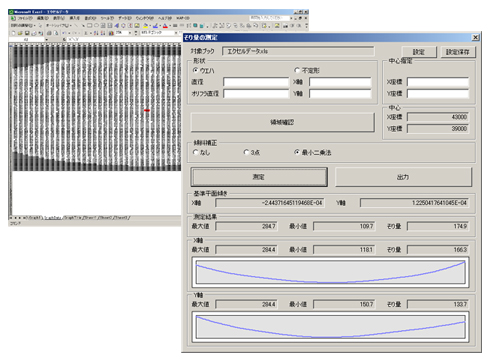This screenshot has height=363, width=492.
Task: Choose the 3点 tilt correction option
Action: pyautogui.click(x=246, y=152)
